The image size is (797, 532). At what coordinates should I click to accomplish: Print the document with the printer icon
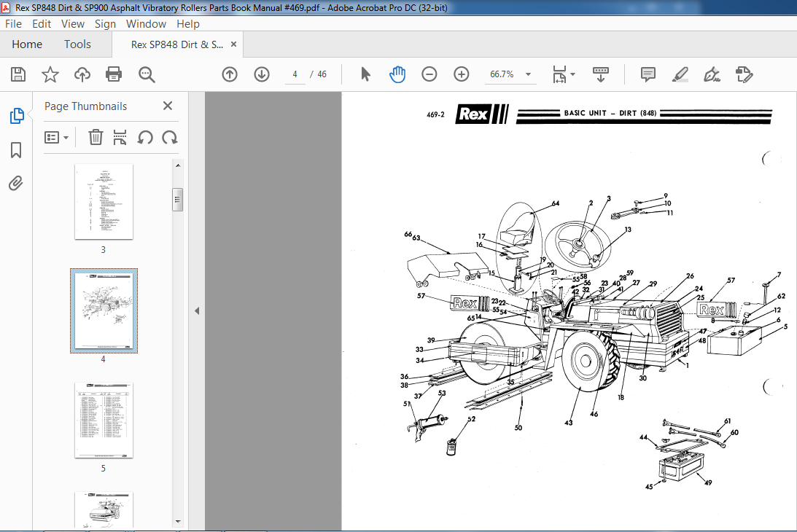tap(113, 74)
